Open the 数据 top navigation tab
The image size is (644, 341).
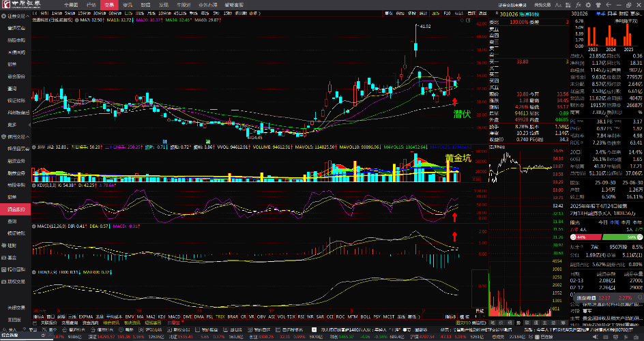pyautogui.click(x=145, y=5)
